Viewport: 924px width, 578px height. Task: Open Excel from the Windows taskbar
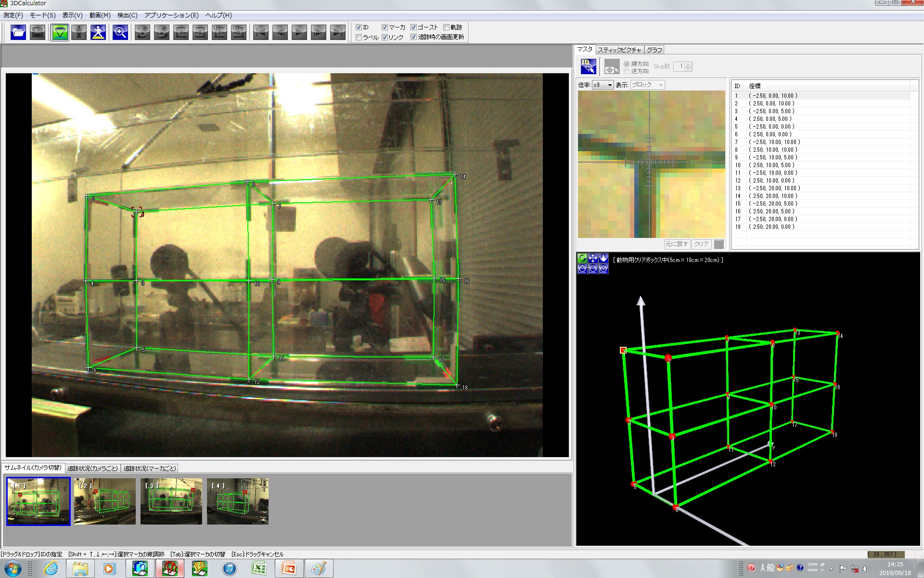click(259, 569)
